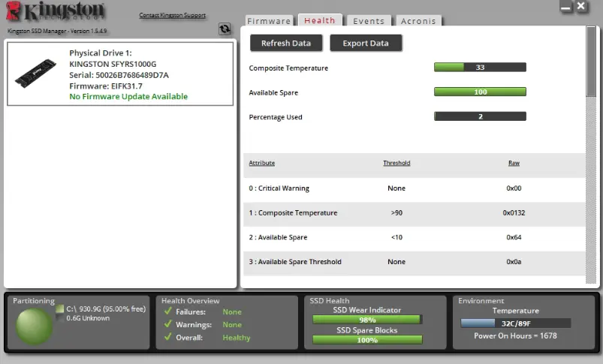The width and height of the screenshot is (603, 364).
Task: Select the SSD drive thumbnail image
Action: 35,73
